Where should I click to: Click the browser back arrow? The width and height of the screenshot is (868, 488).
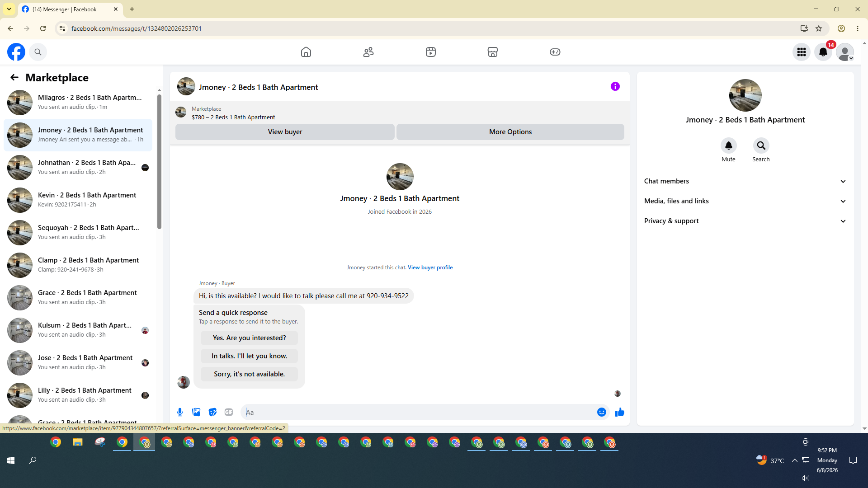click(x=10, y=28)
